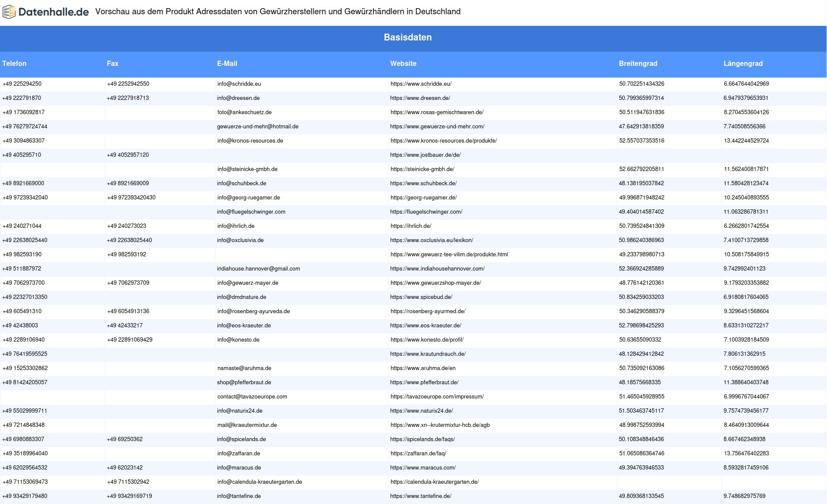Image resolution: width=827 pixels, height=504 pixels.
Task: Open the https://www.schuhbeck.de/ website link
Action: click(x=423, y=184)
